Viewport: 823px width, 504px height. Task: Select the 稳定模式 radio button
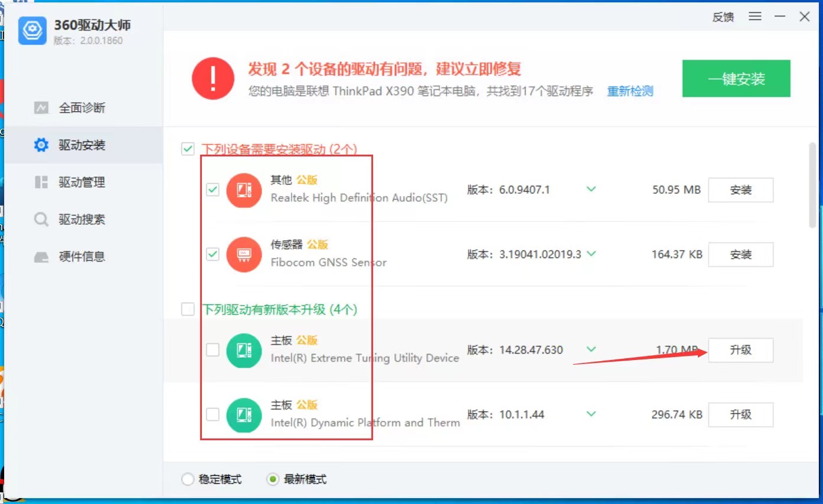click(187, 479)
